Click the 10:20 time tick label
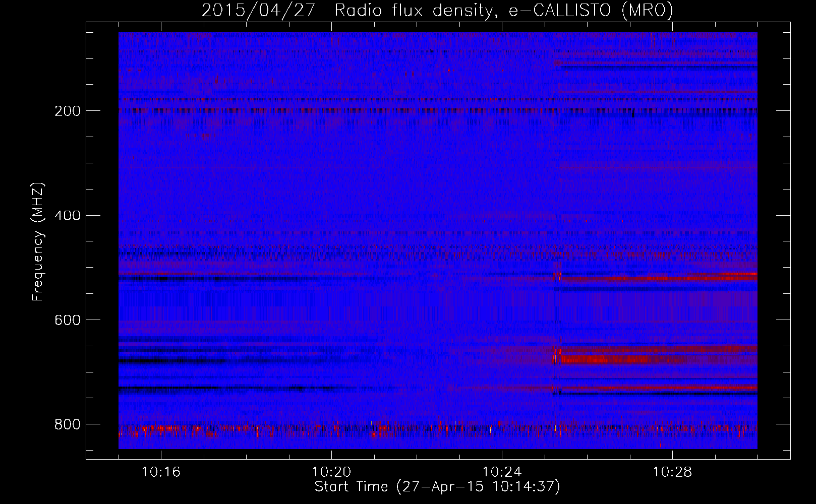Viewport: 816px width, 504px height. pyautogui.click(x=331, y=472)
